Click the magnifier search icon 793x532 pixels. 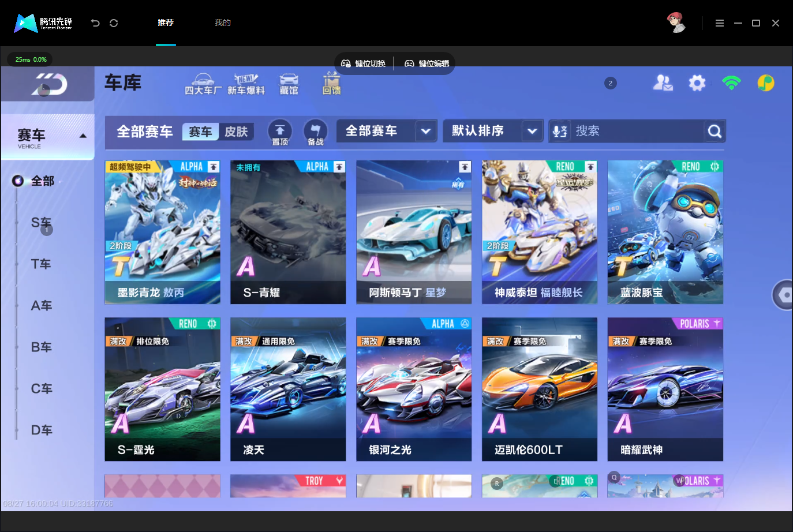715,132
